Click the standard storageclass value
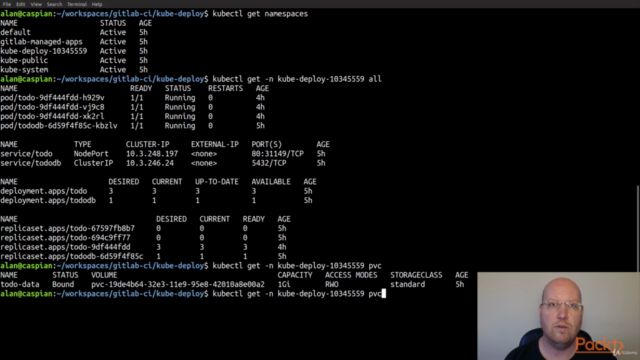This screenshot has height=360, width=640. point(407,284)
